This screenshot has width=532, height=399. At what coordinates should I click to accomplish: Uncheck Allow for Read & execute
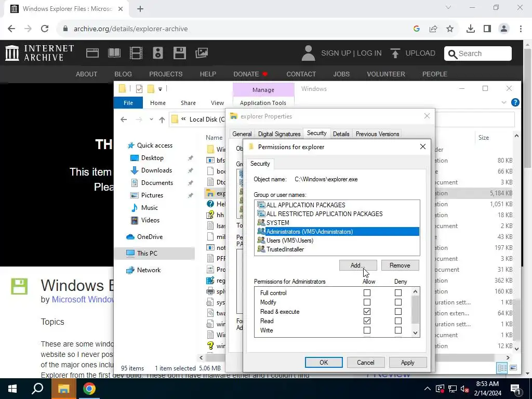click(367, 312)
